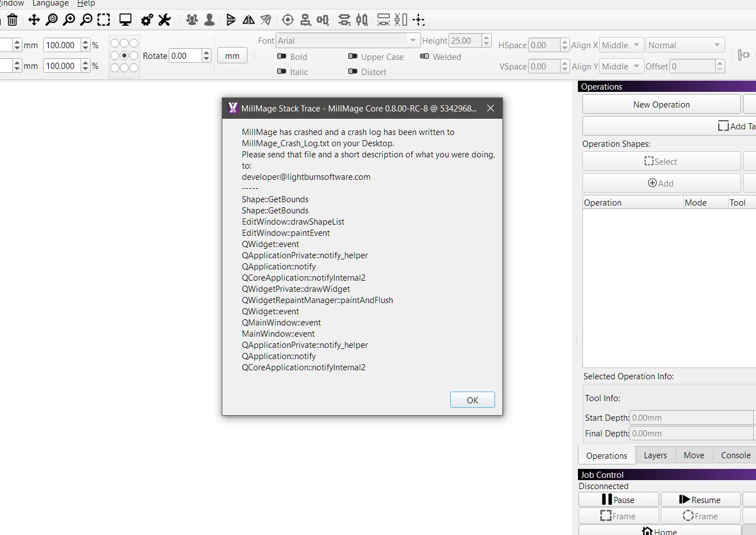Toggle the Bold text switch
Viewport: 756px width, 535px height.
[x=282, y=57]
